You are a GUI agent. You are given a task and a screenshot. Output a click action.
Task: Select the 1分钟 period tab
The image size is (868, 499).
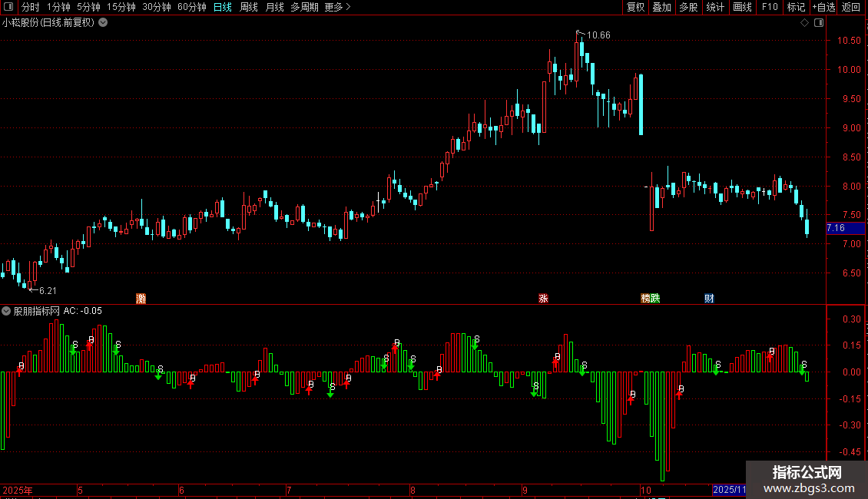tap(58, 7)
